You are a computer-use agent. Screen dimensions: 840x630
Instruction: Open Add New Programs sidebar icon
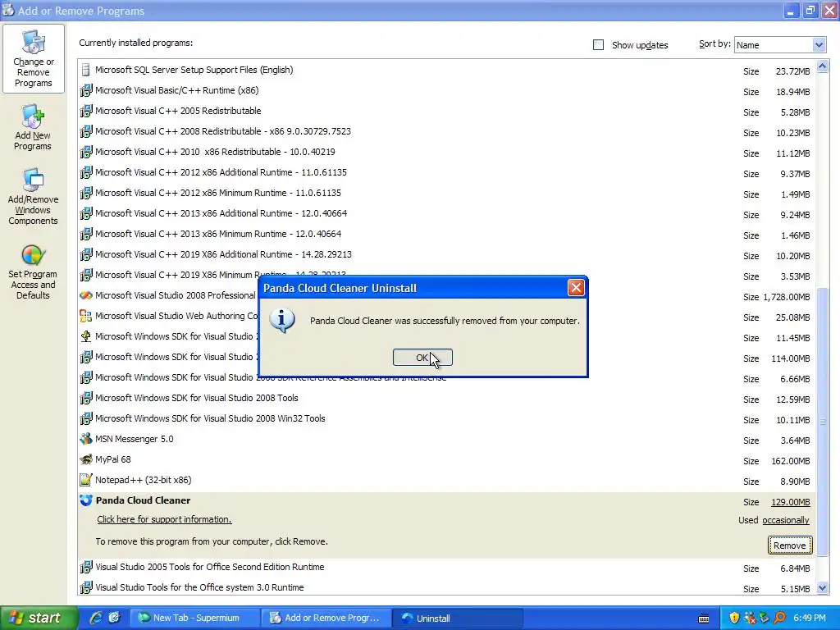pos(33,128)
